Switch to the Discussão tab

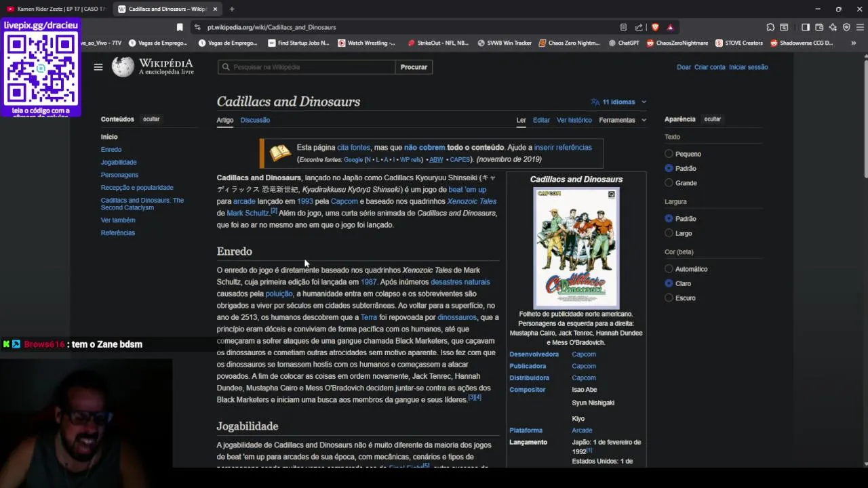point(255,120)
